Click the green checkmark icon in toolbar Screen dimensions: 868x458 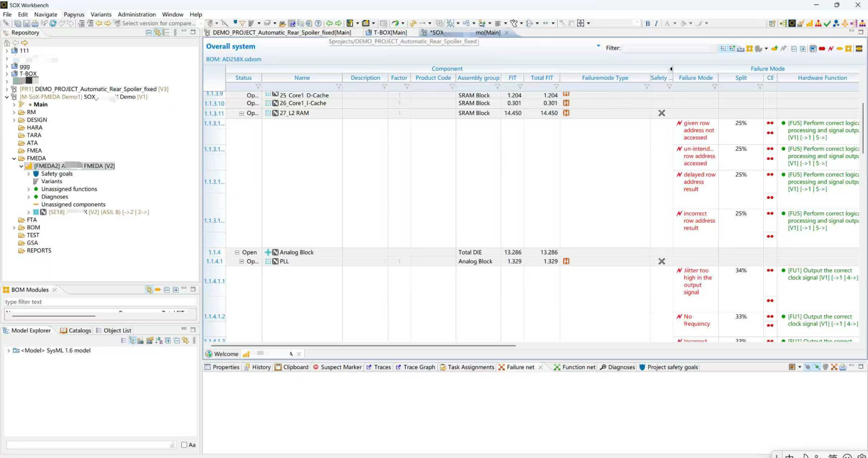pos(827,23)
